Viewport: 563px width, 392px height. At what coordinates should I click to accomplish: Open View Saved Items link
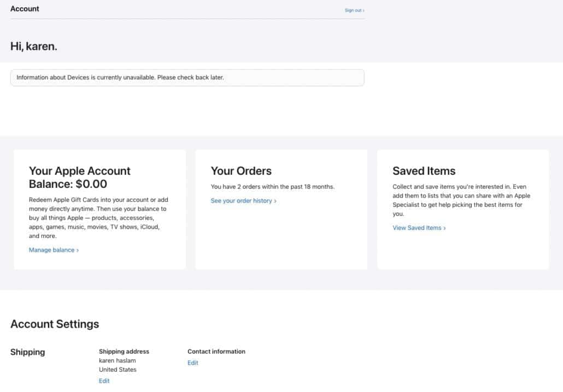419,228
